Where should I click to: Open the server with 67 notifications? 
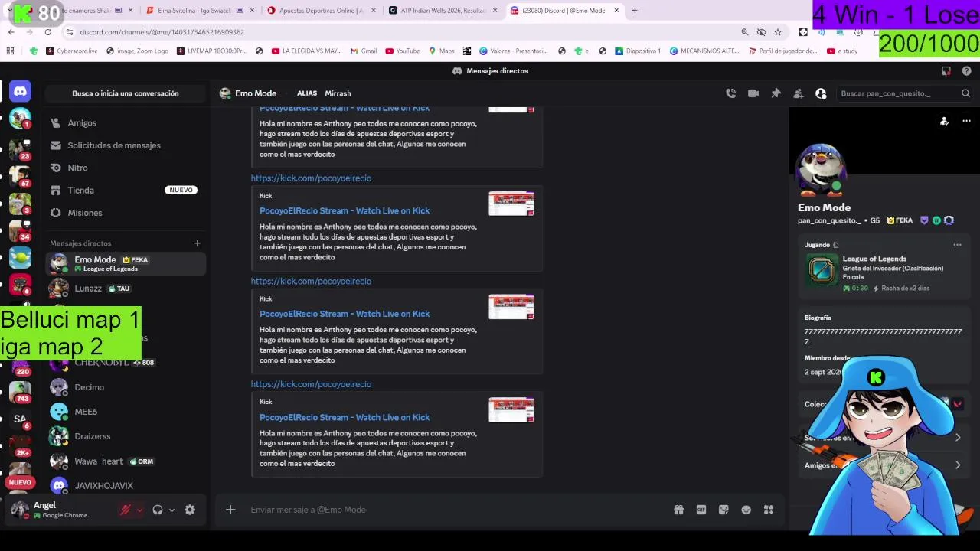tap(20, 175)
